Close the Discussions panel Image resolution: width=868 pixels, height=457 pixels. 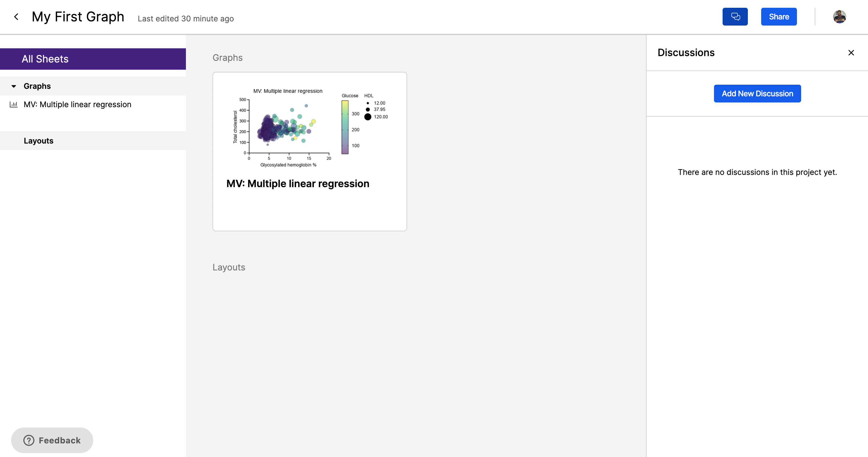pyautogui.click(x=851, y=53)
